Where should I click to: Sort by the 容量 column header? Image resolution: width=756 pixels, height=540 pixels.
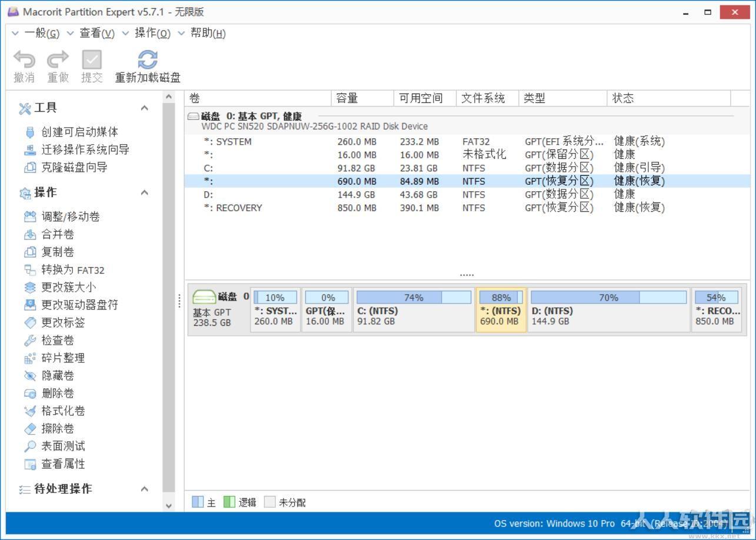click(x=363, y=98)
